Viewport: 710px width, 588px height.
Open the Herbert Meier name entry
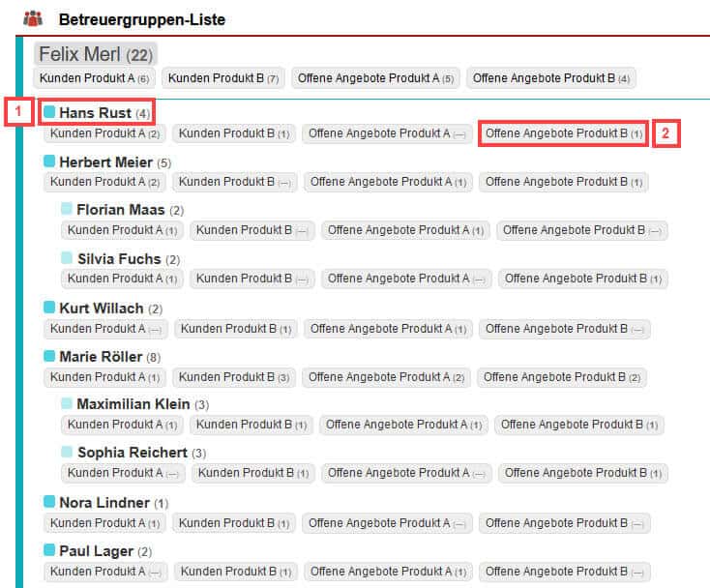coord(105,162)
